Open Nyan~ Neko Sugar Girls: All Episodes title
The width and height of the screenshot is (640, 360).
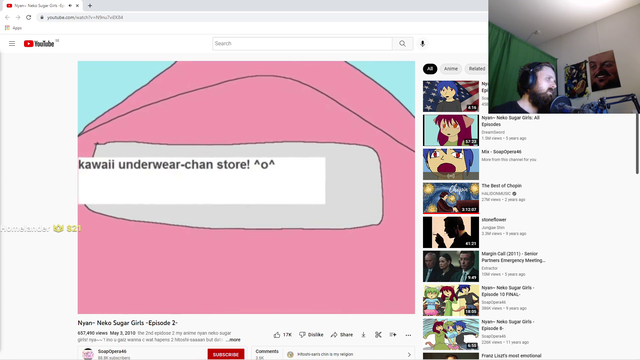point(510,121)
